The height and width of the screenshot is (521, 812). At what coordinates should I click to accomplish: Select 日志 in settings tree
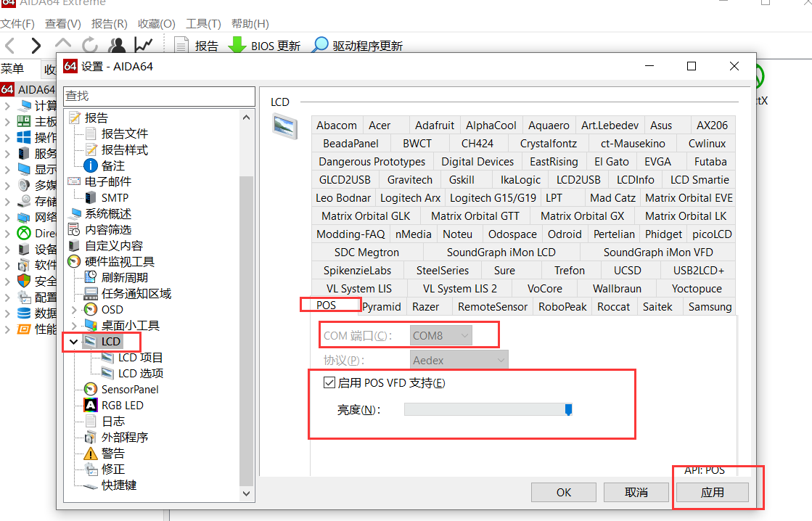[113, 422]
